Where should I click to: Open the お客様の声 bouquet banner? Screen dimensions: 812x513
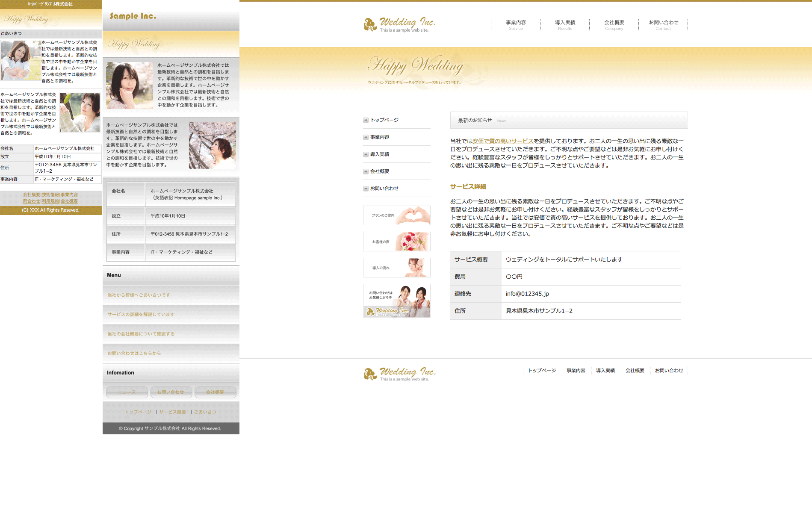pyautogui.click(x=396, y=242)
